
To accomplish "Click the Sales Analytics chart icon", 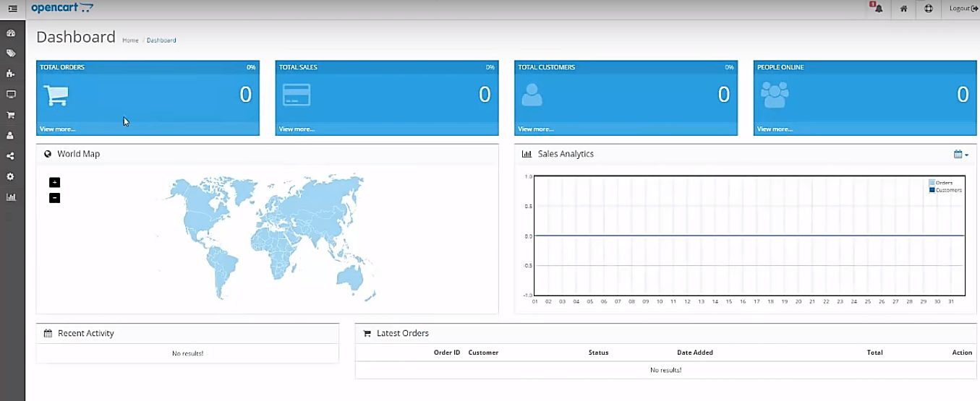I will coord(527,154).
